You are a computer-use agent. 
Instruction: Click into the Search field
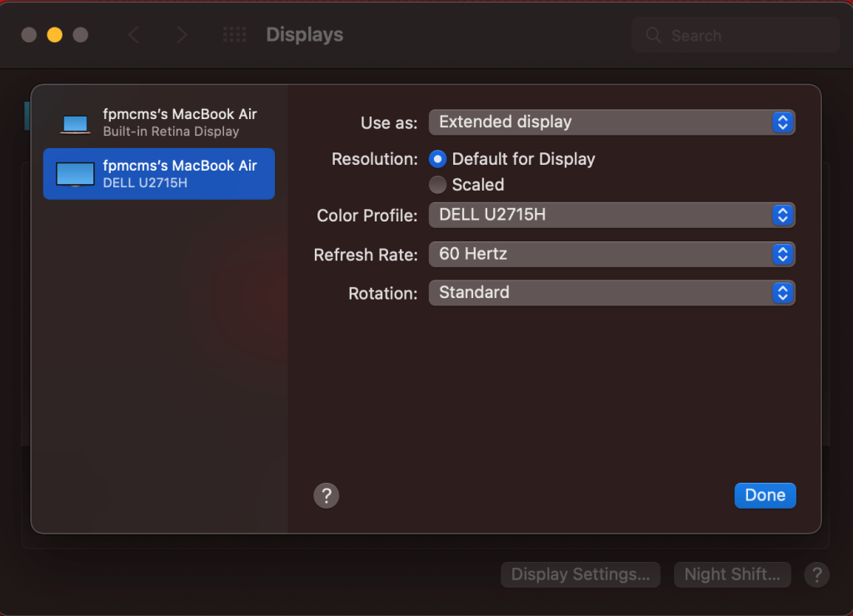click(x=736, y=35)
